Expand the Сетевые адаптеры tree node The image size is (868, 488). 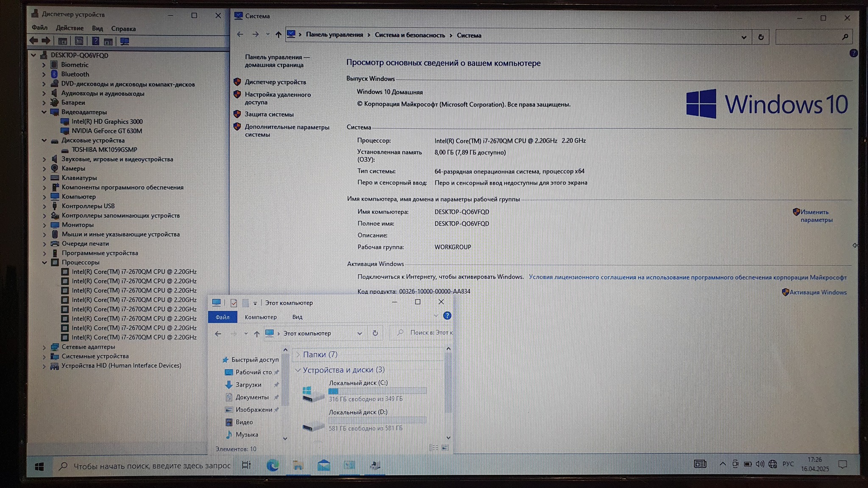point(44,347)
